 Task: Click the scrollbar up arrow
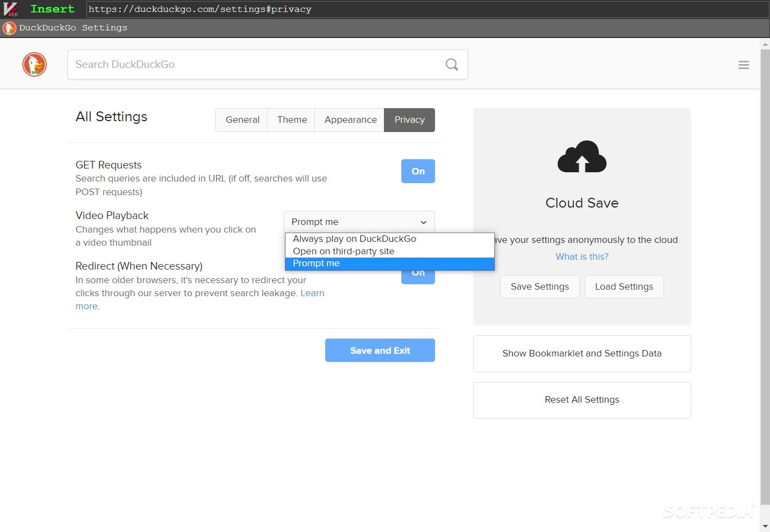pyautogui.click(x=765, y=43)
